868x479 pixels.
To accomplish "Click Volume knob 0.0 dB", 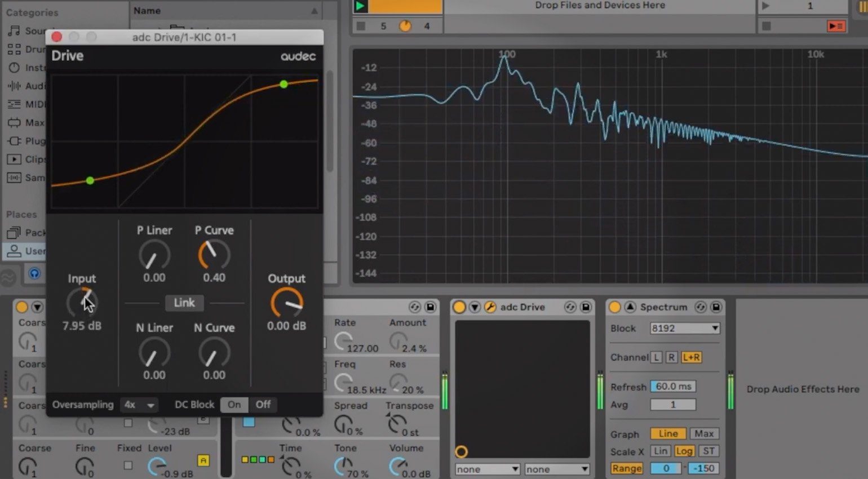I will click(397, 466).
